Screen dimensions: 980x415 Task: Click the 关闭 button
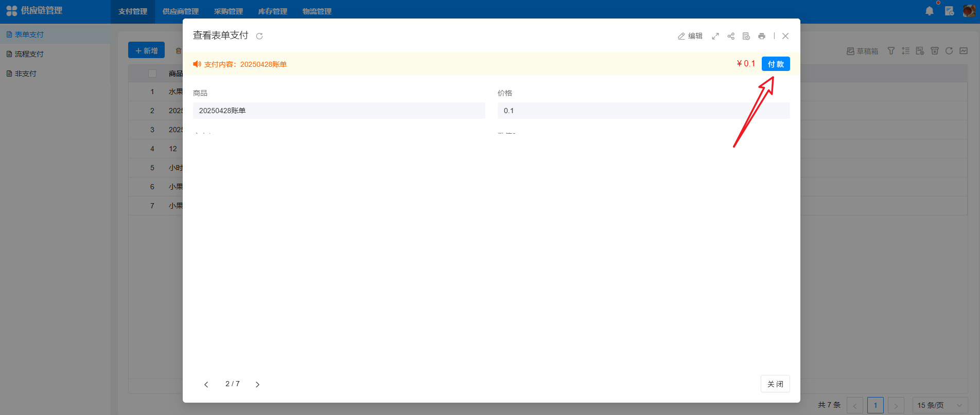[775, 384]
